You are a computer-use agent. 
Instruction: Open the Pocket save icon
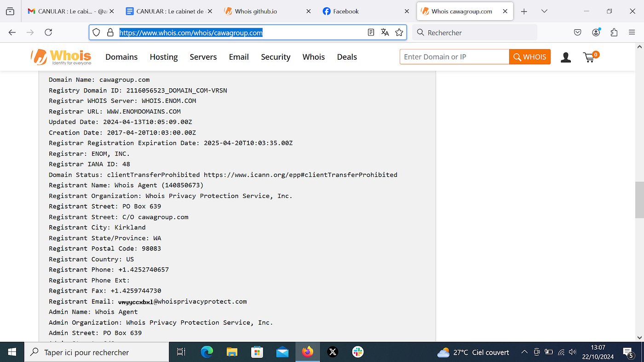pyautogui.click(x=578, y=33)
